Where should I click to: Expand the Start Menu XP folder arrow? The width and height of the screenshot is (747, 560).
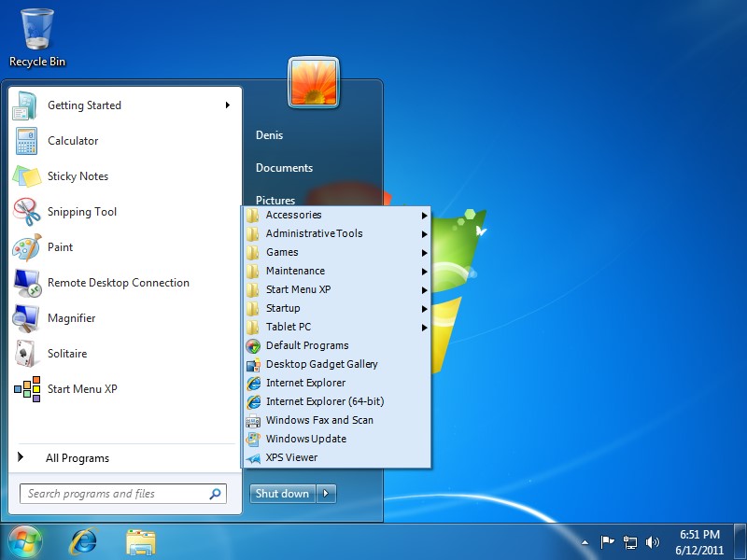[424, 290]
